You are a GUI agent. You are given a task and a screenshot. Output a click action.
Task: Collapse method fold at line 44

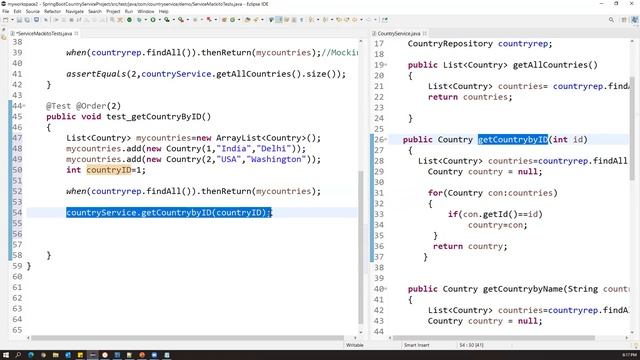click(24, 106)
